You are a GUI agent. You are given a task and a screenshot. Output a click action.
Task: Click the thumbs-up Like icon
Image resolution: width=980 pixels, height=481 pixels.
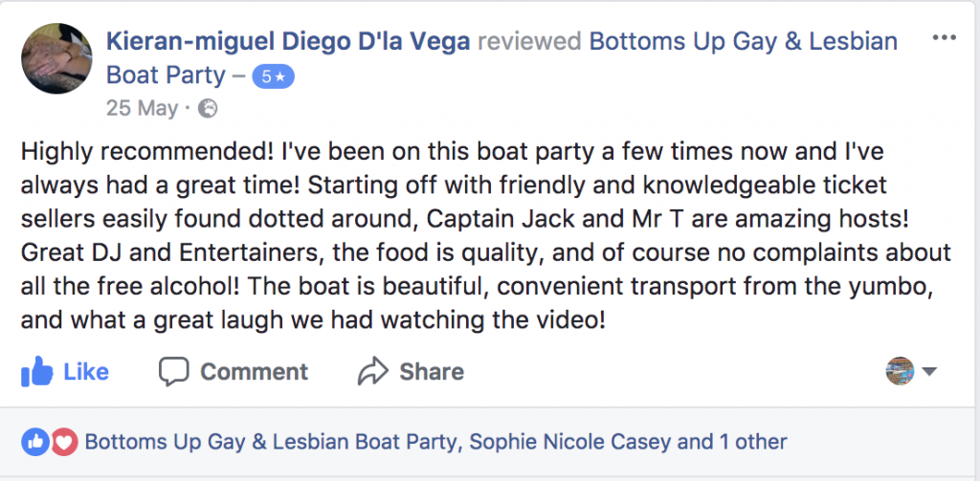[36, 371]
